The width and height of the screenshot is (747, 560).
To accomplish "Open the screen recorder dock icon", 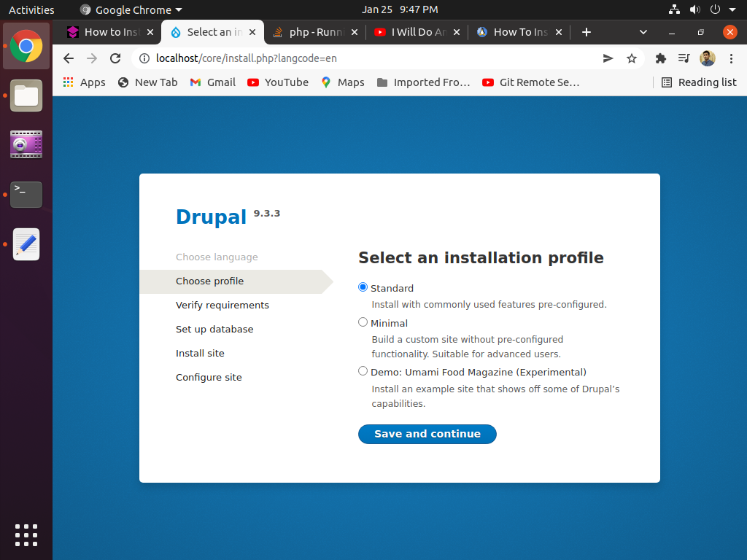I will coord(26,144).
